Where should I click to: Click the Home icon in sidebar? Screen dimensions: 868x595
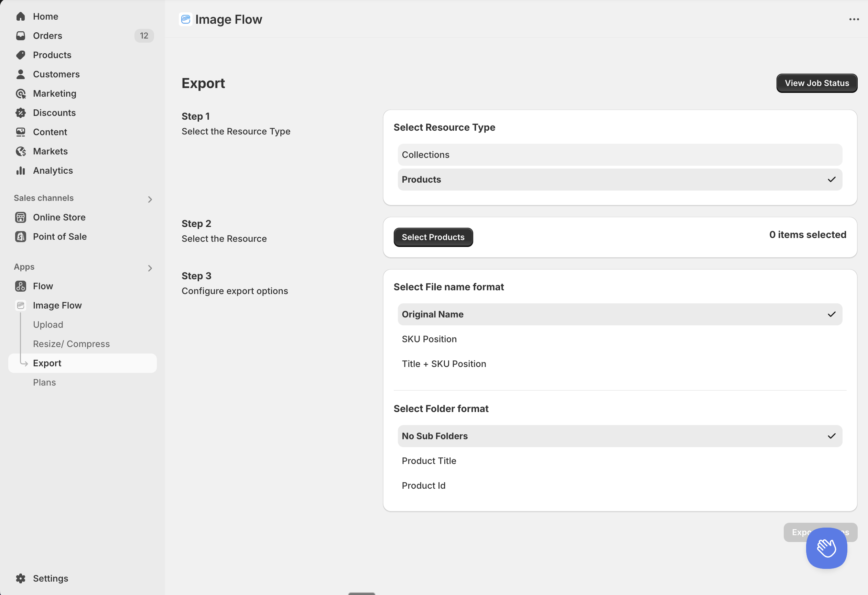point(21,17)
